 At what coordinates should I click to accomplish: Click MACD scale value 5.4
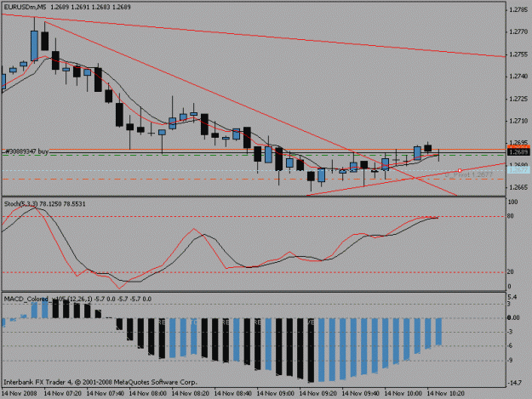tap(512, 297)
